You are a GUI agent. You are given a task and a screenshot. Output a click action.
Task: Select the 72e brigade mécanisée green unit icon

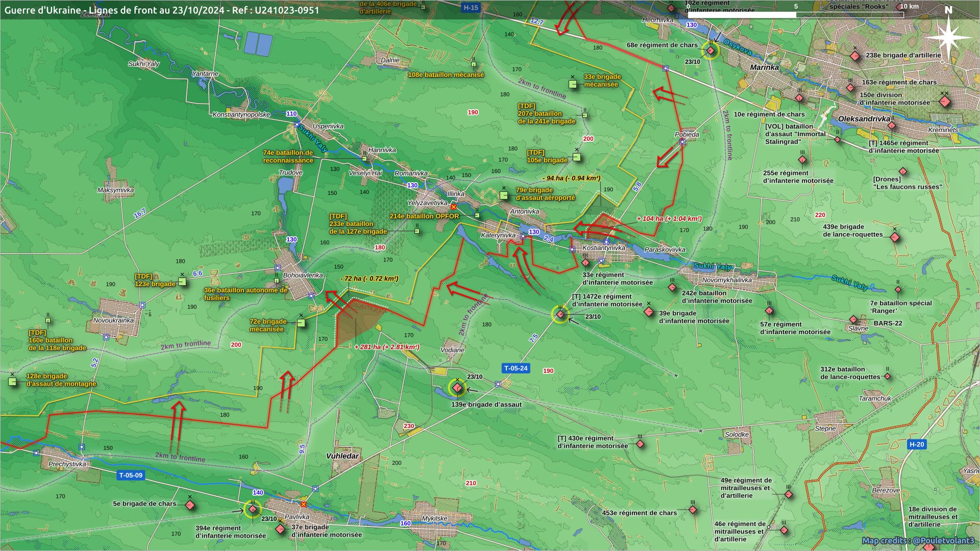pyautogui.click(x=301, y=322)
